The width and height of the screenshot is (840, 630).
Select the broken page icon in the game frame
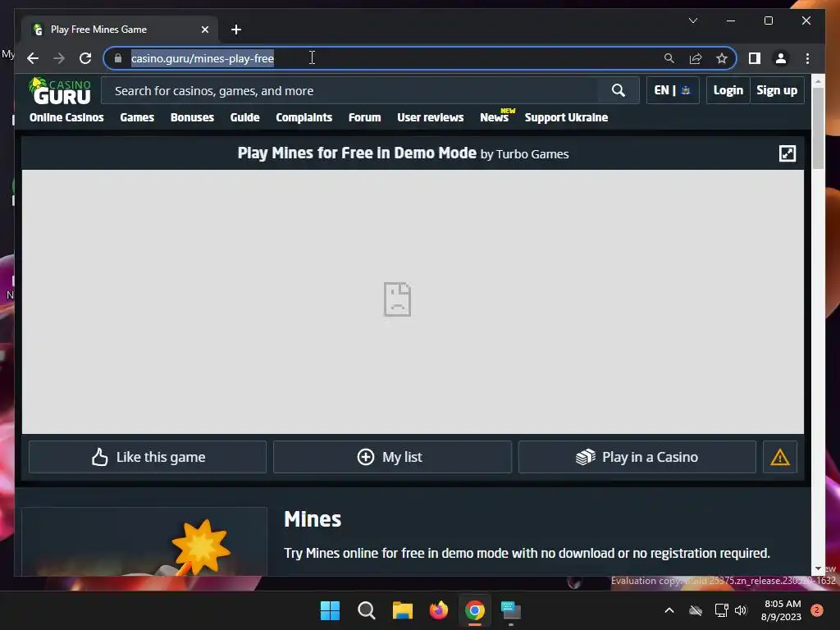point(397,299)
